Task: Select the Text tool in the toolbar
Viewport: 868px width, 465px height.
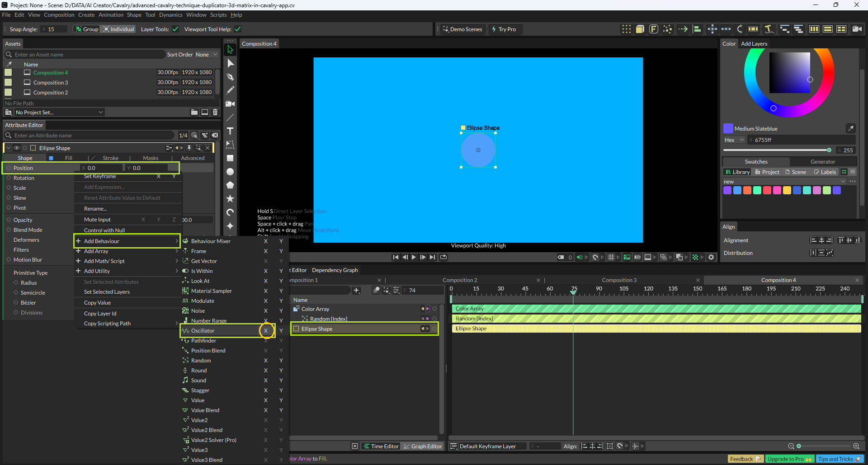Action: pyautogui.click(x=230, y=131)
